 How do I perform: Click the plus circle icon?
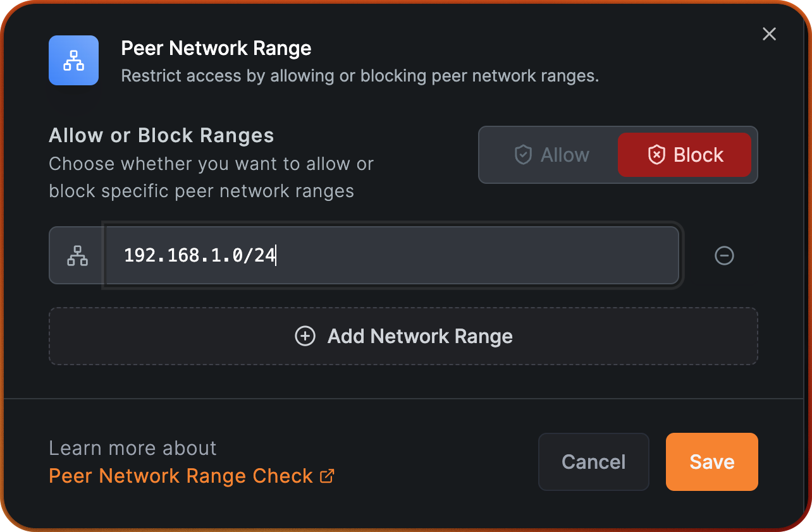[305, 336]
